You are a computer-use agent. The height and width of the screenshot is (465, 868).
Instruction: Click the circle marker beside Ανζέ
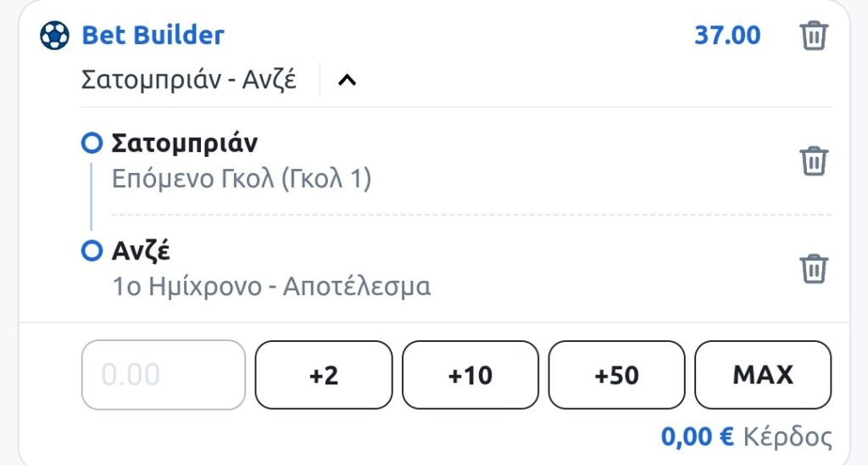click(91, 251)
